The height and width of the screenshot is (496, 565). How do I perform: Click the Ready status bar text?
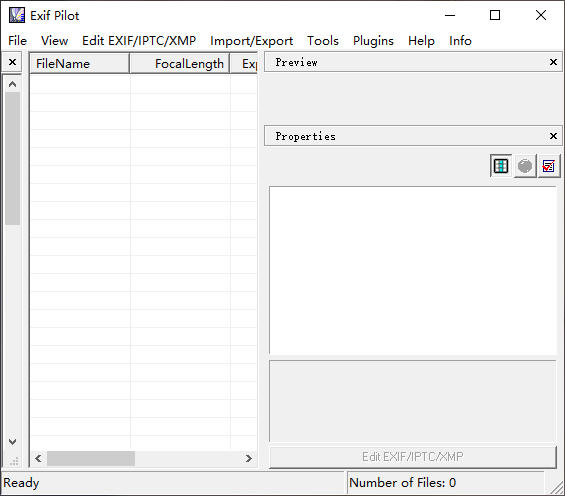tap(21, 483)
